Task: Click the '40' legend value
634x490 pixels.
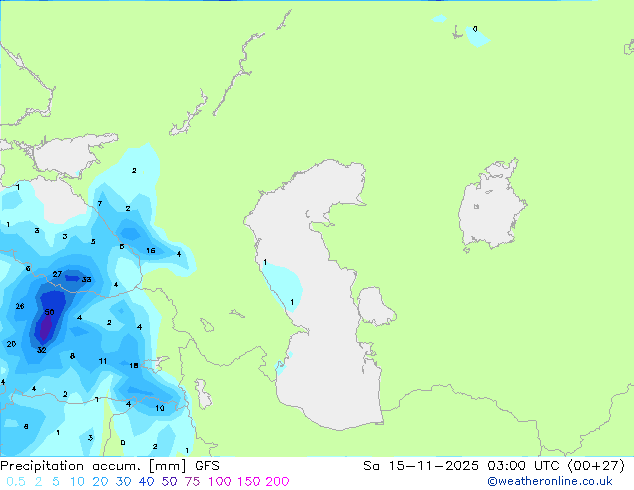Action: (x=146, y=482)
